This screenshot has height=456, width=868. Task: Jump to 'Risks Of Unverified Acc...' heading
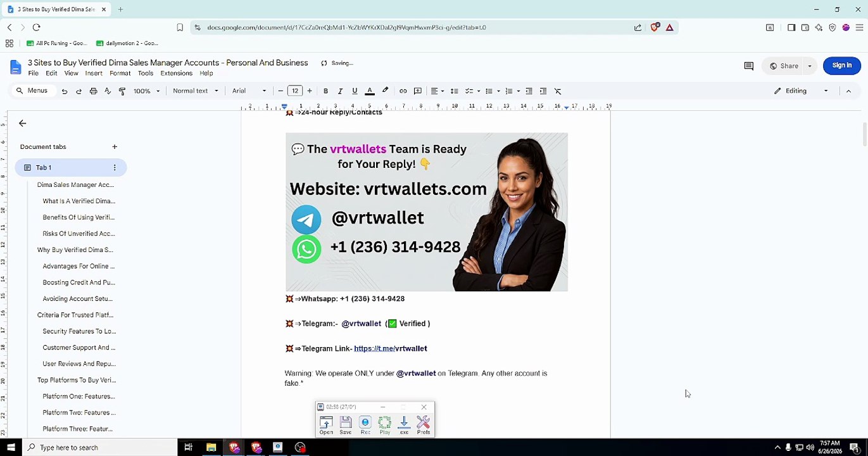tap(79, 234)
